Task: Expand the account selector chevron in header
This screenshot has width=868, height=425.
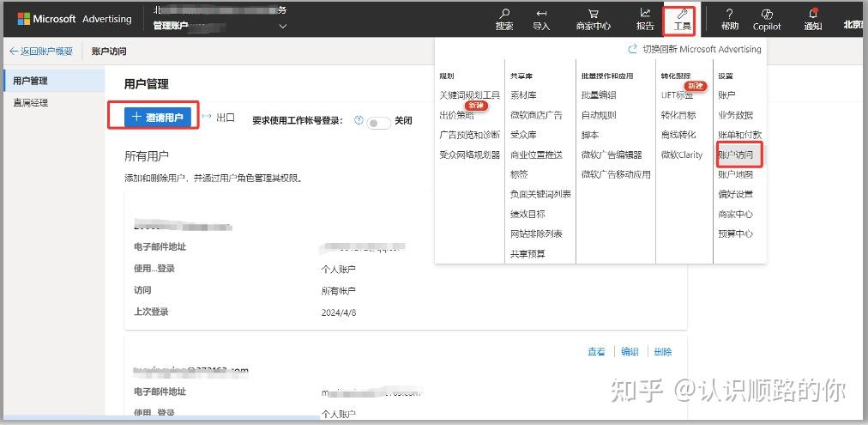Action: (x=283, y=26)
